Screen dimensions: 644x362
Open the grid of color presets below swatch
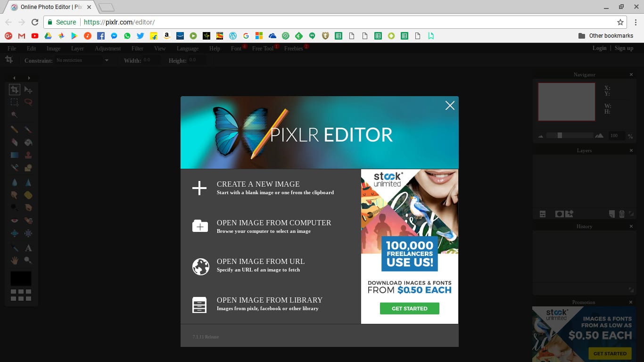pos(21,295)
